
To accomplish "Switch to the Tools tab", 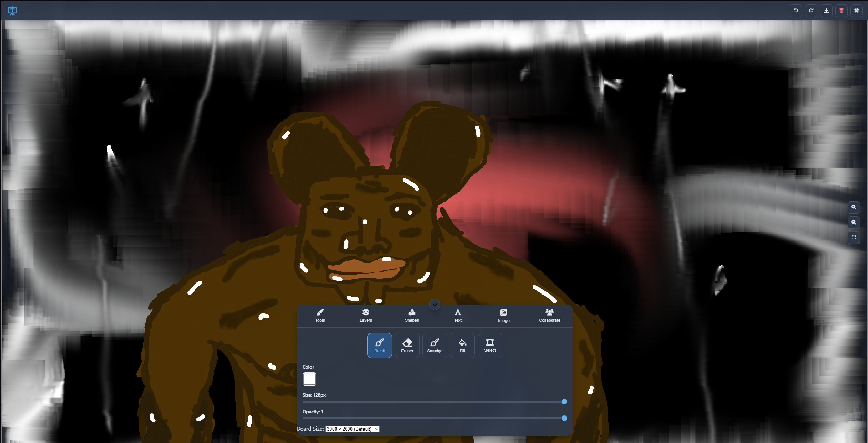I will tap(320, 316).
